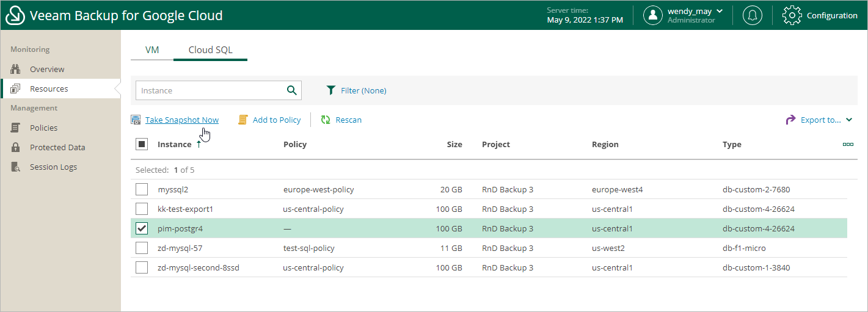Screen dimensions: 868x312
Task: Click the zd-mysql-57 instance name
Action: point(180,248)
